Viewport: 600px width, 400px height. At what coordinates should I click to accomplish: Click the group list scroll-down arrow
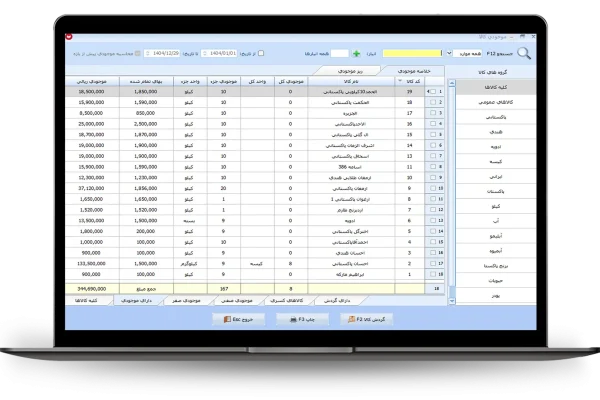click(452, 301)
